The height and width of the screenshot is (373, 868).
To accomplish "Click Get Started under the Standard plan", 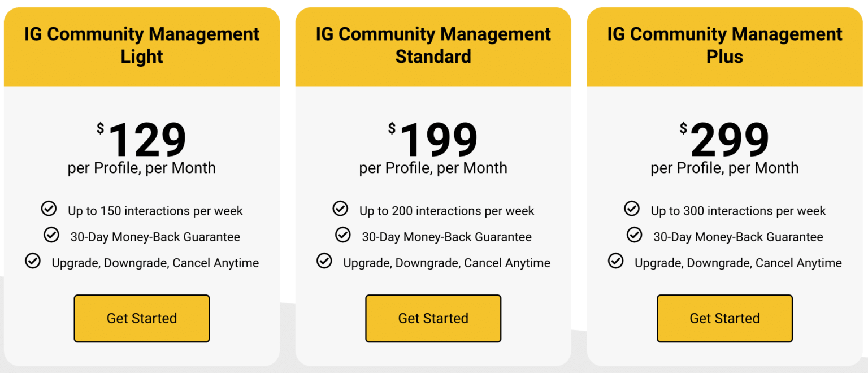I will tap(433, 318).
